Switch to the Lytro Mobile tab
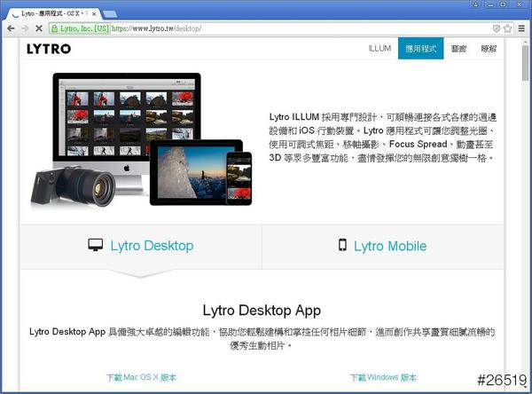Viewport: 532px width, 394px height. pos(383,247)
